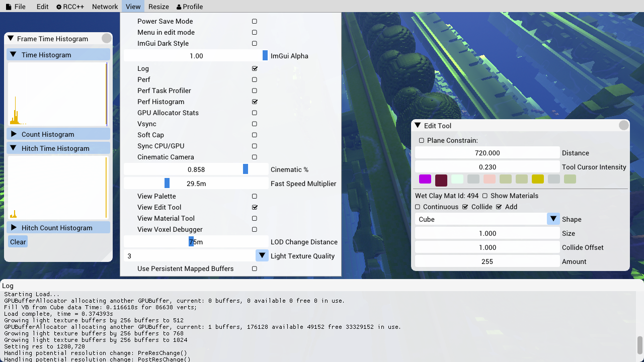Select the magenta material swatch

(425, 179)
